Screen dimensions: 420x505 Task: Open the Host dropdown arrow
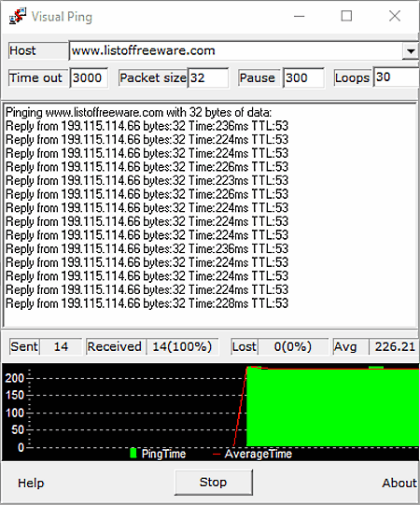point(411,51)
